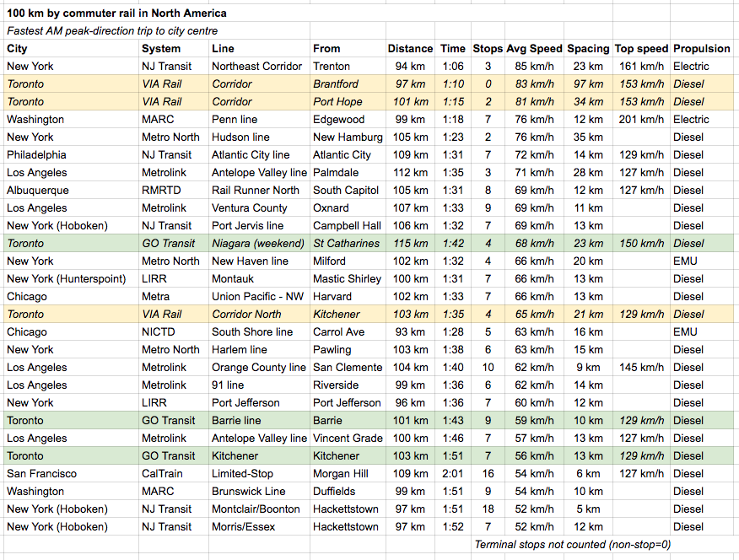Click the 'Albuquerque' city cell
Image resolution: width=739 pixels, height=560 pixels.
38,190
